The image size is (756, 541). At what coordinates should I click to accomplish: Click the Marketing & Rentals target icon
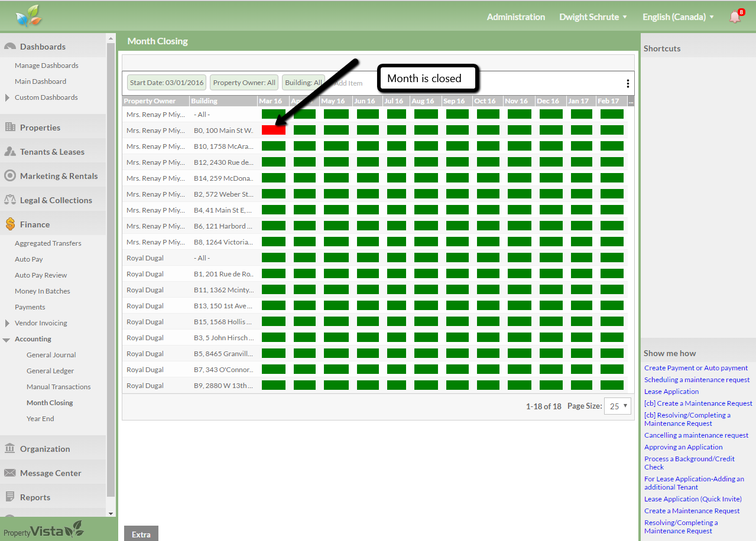tap(10, 175)
